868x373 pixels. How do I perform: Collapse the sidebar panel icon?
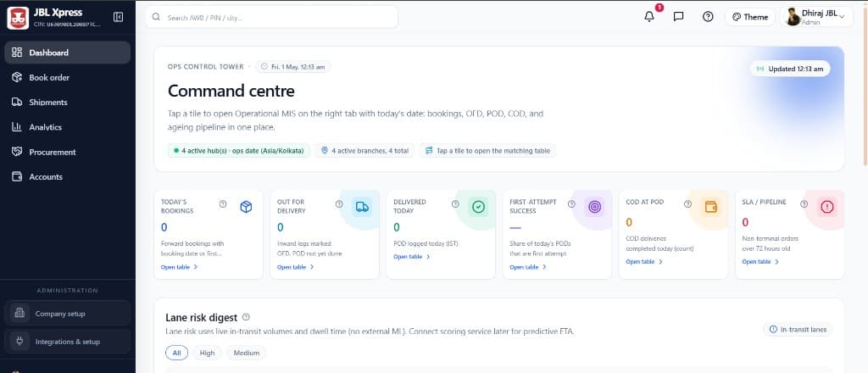click(x=118, y=17)
